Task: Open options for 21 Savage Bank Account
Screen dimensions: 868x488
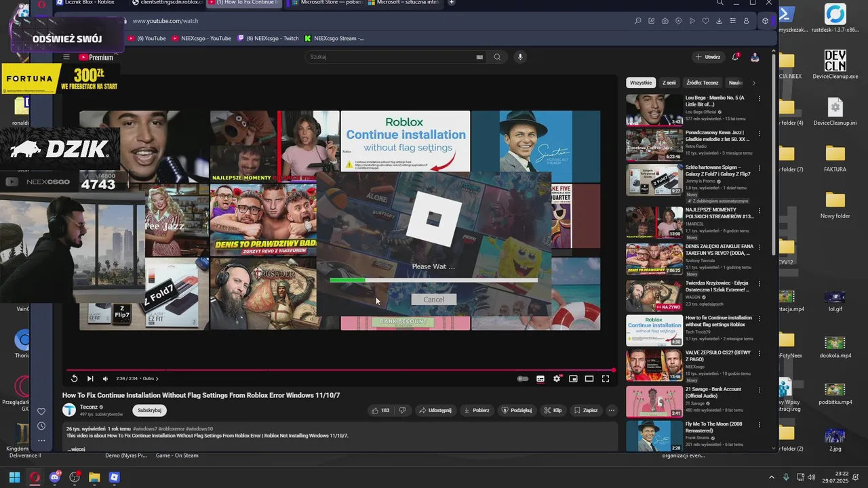Action: tap(759, 390)
